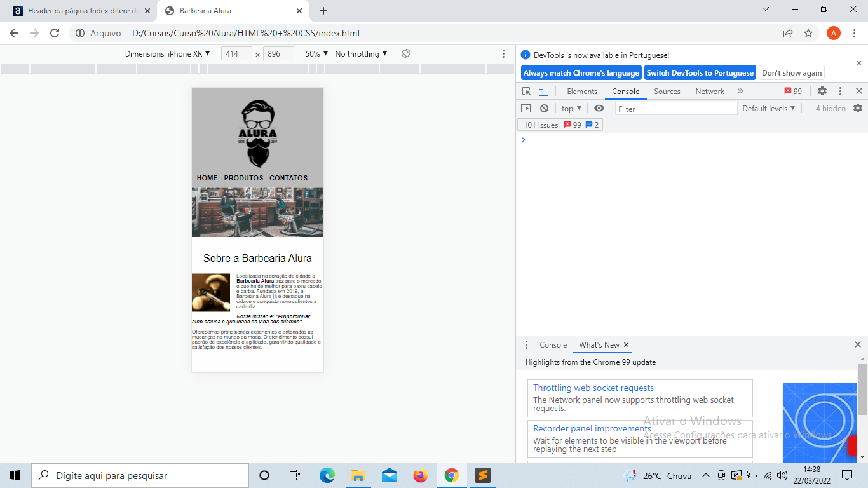The width and height of the screenshot is (868, 488).
Task: Switch to the Elements tab
Action: [582, 91]
